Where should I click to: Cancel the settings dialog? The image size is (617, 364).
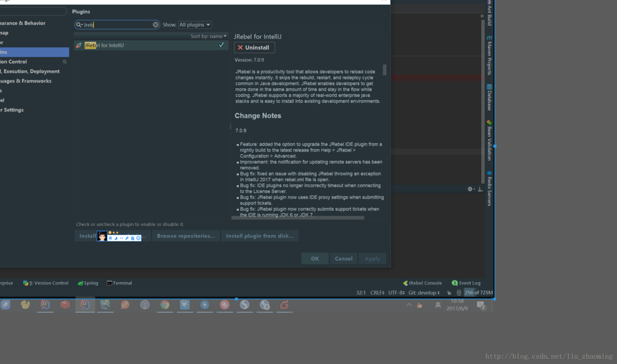343,259
